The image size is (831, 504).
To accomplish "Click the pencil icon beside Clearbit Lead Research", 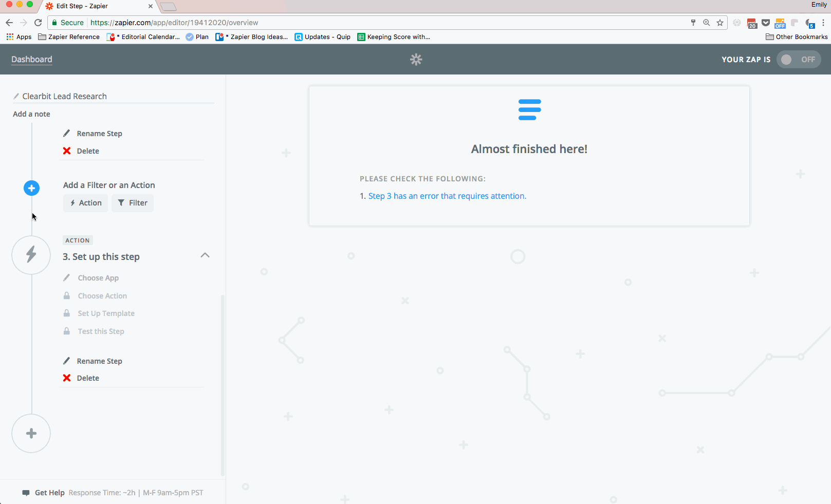I will (16, 97).
